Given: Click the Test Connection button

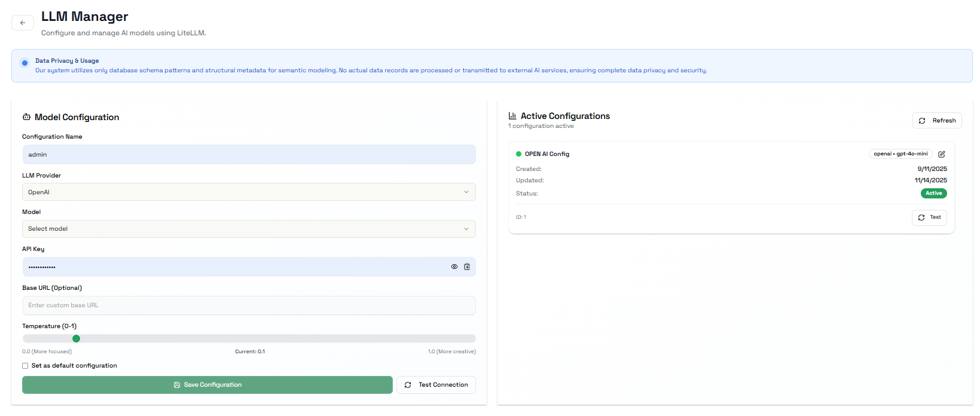Looking at the screenshot, I should click(436, 385).
